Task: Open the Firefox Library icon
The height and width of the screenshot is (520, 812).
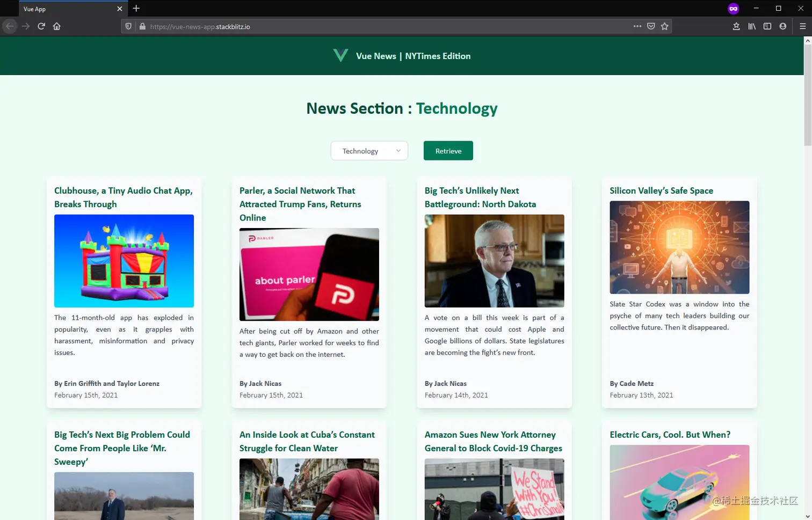Action: tap(752, 26)
